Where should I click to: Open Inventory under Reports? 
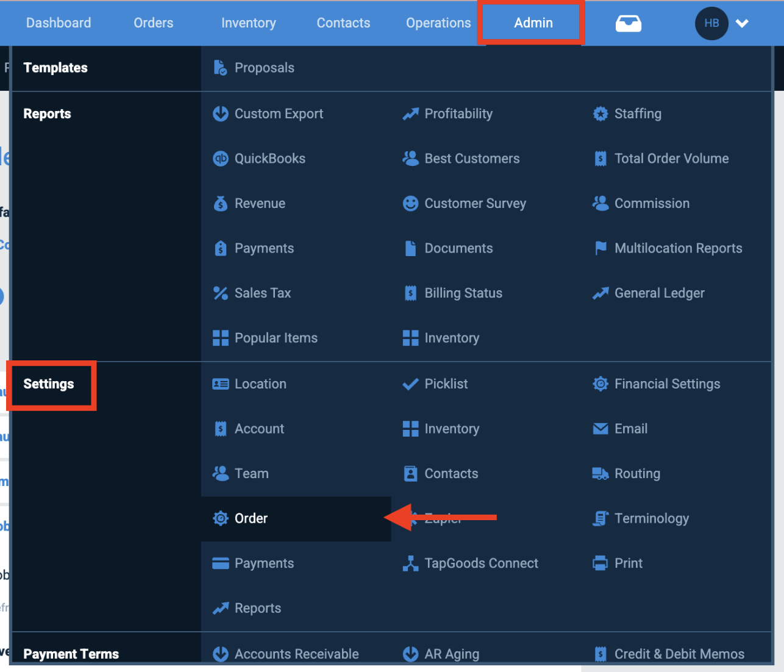(x=452, y=338)
